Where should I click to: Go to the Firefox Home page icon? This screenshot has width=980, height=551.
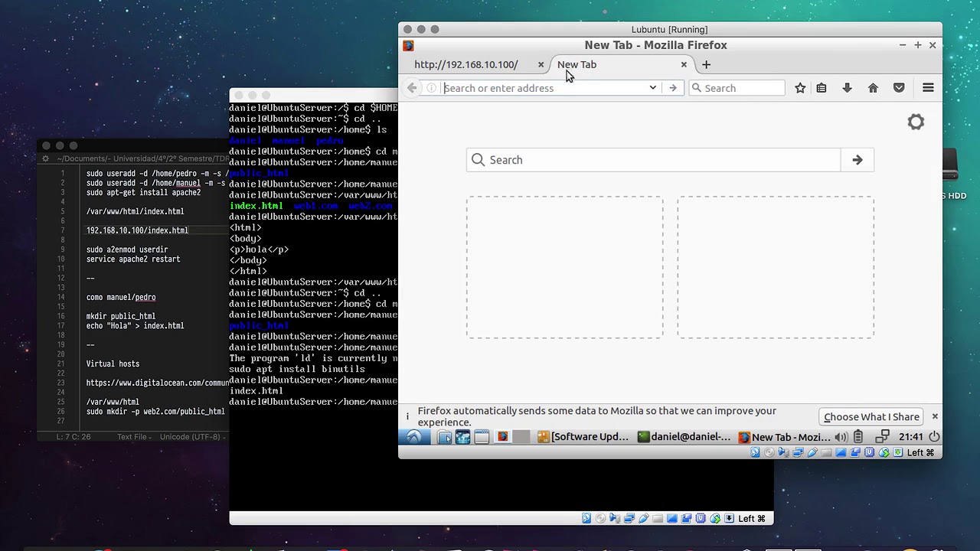(x=873, y=88)
